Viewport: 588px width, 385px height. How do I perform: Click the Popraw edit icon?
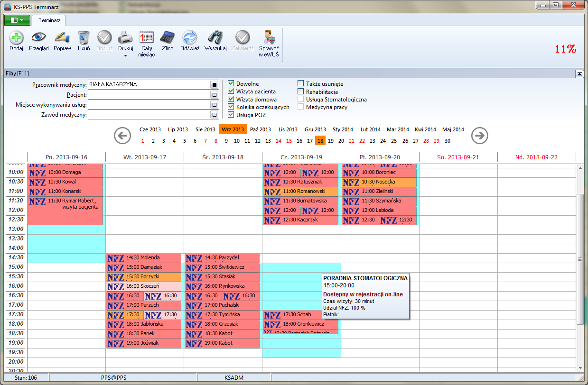[62, 37]
